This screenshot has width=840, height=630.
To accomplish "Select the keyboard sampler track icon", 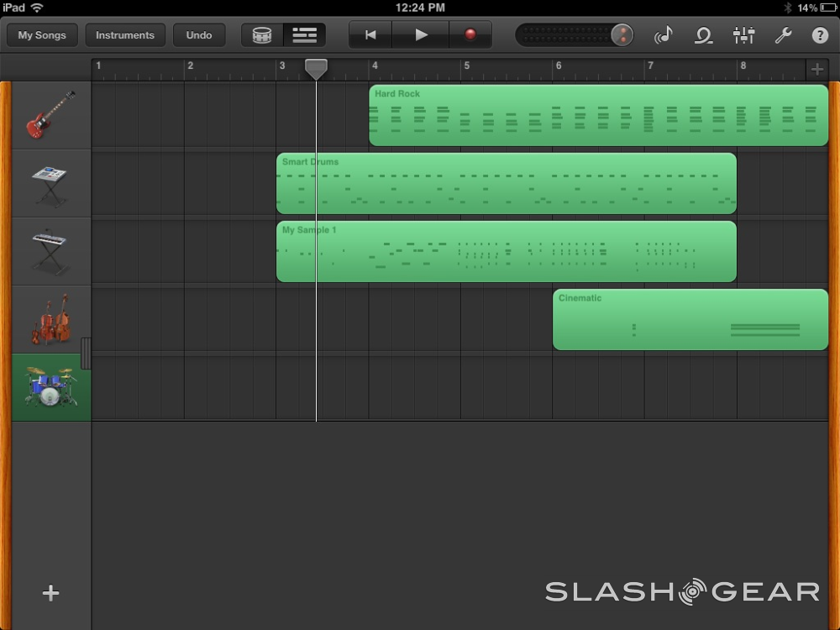I will [50, 251].
